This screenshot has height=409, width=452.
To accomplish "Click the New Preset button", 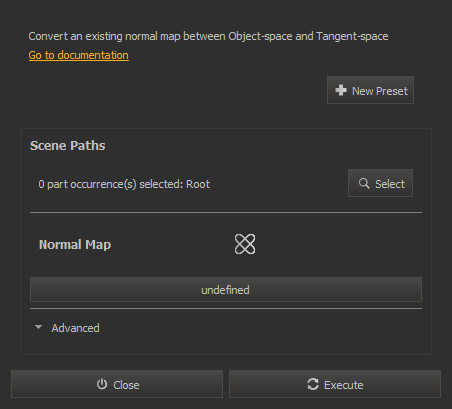I will [370, 90].
